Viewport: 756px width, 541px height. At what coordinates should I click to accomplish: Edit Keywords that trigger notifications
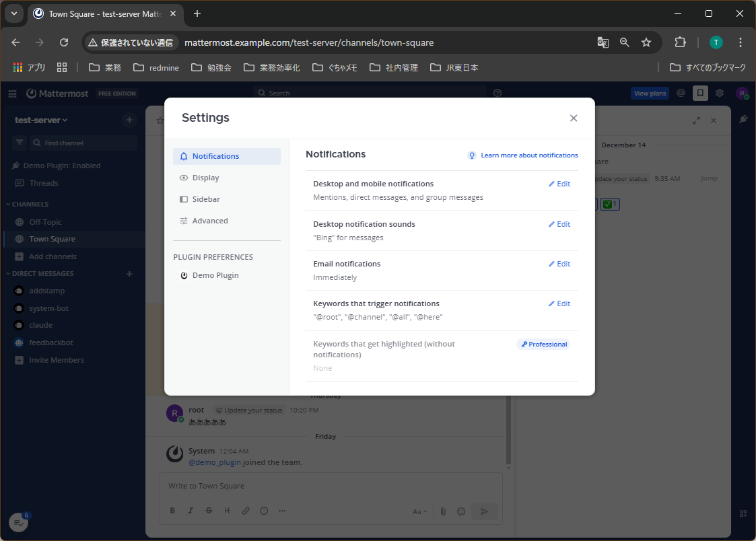click(x=559, y=303)
